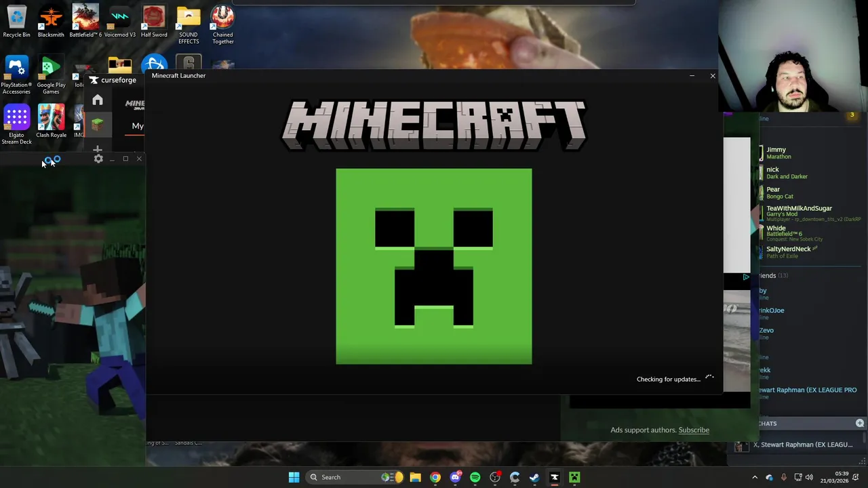This screenshot has width=868, height=488.
Task: Click the microphone icon in system tray
Action: 784,477
